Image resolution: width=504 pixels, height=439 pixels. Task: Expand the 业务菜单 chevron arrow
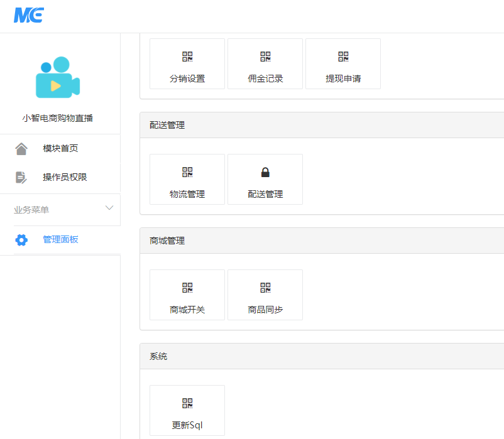pos(109,208)
